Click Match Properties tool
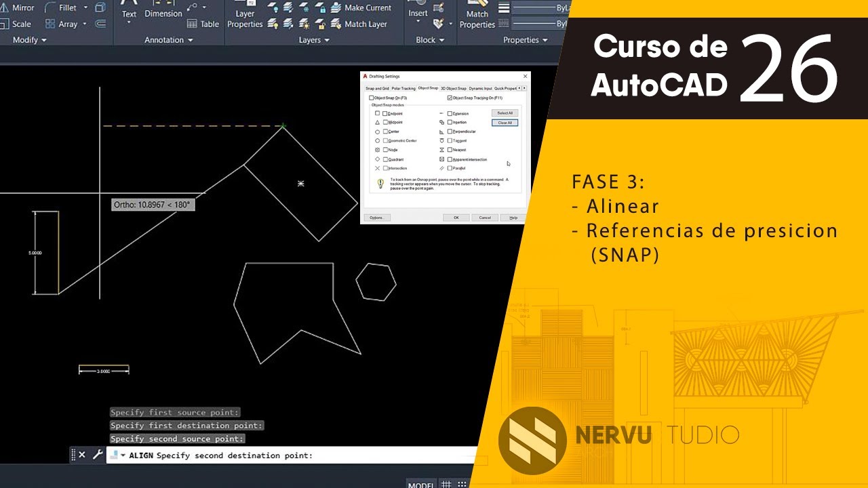868x488 pixels. coord(477,15)
